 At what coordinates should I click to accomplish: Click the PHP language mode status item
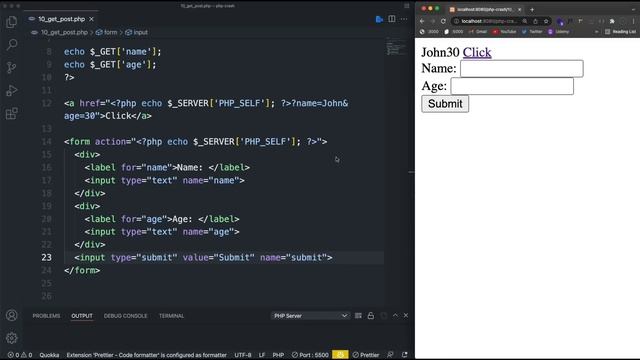click(278, 355)
